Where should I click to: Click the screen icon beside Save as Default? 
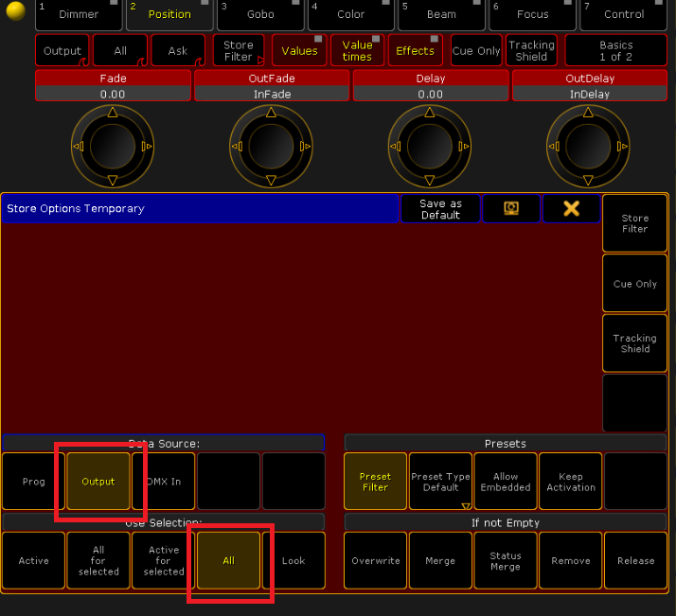pyautogui.click(x=510, y=208)
